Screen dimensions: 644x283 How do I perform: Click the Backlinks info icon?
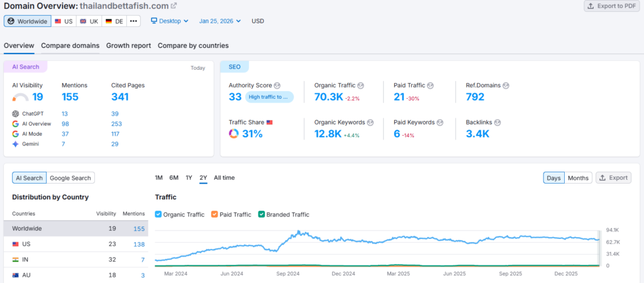click(x=499, y=123)
